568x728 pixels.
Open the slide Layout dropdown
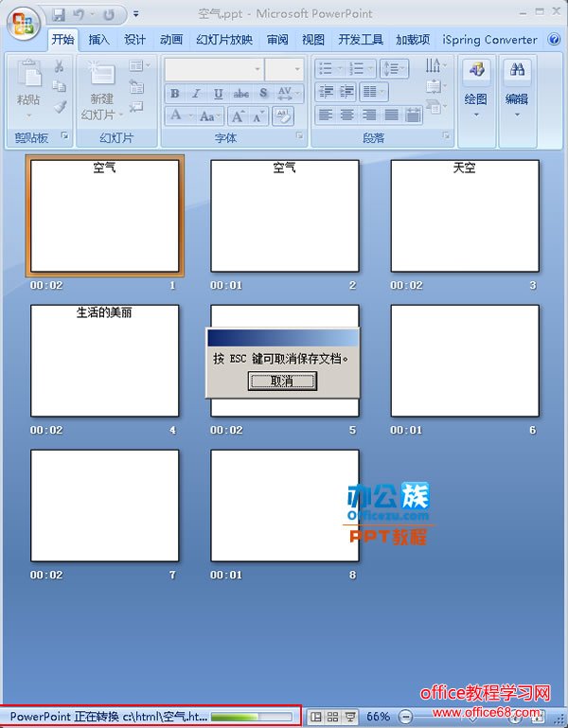[139, 66]
